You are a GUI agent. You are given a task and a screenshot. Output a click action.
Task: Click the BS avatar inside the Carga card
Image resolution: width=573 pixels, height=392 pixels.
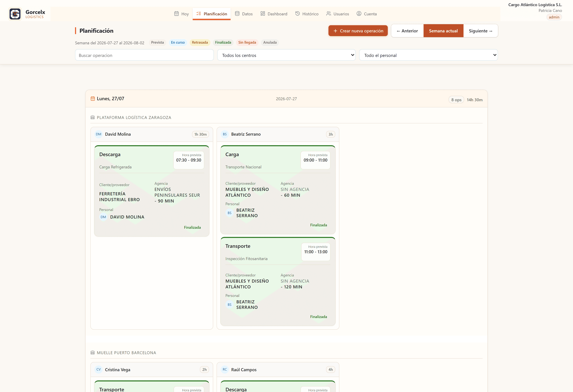[x=229, y=213]
